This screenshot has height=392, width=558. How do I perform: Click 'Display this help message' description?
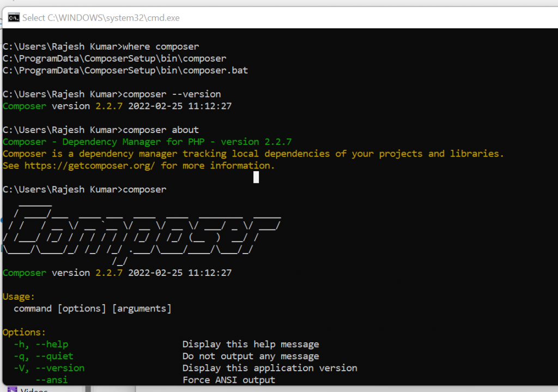coord(251,344)
